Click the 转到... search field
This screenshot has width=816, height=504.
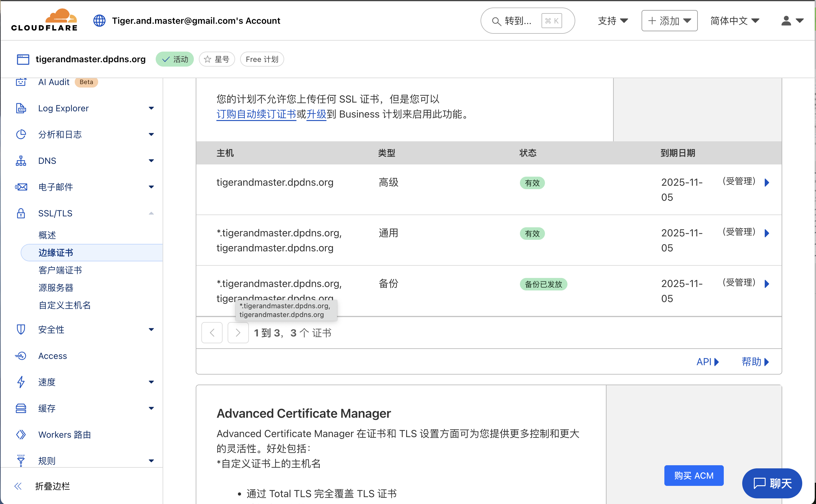(528, 21)
